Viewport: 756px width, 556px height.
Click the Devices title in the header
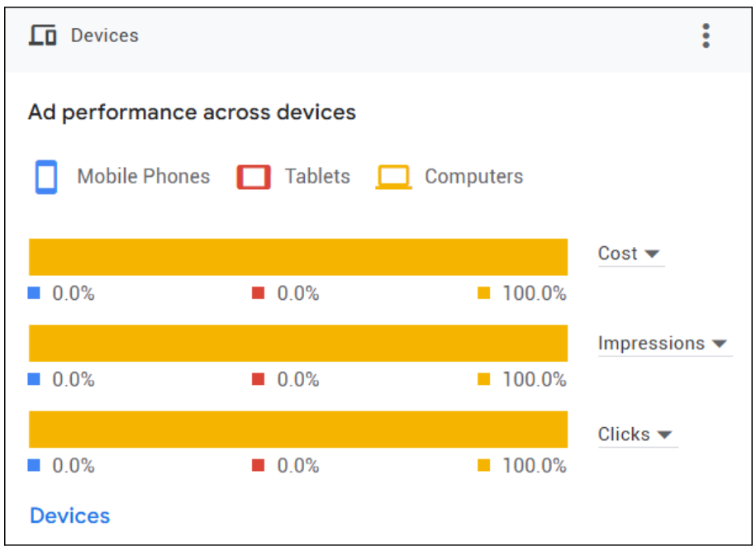(105, 36)
